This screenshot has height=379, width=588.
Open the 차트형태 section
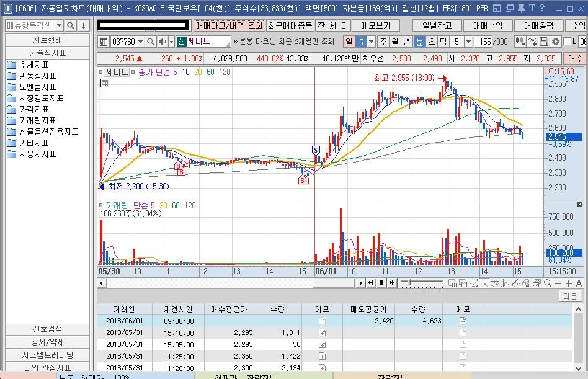pyautogui.click(x=47, y=40)
